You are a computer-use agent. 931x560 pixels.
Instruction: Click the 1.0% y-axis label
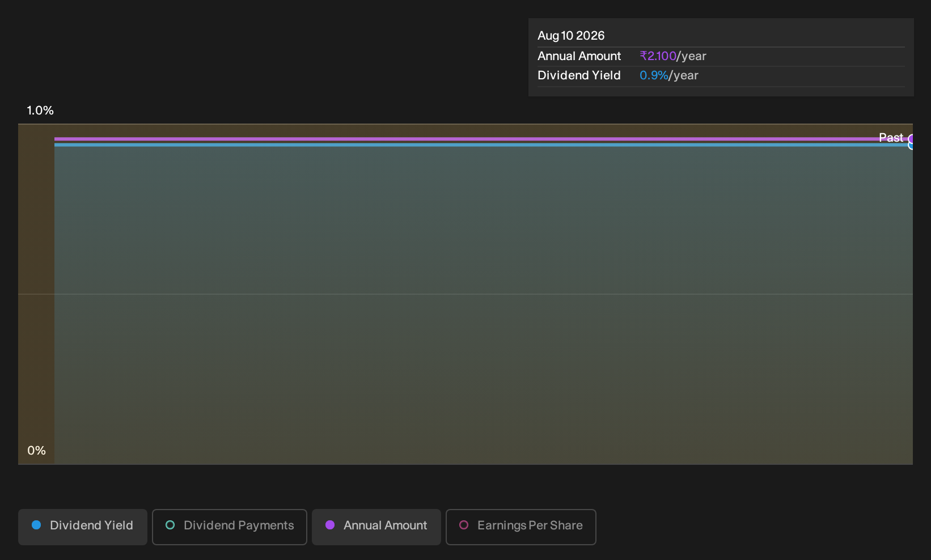click(40, 111)
